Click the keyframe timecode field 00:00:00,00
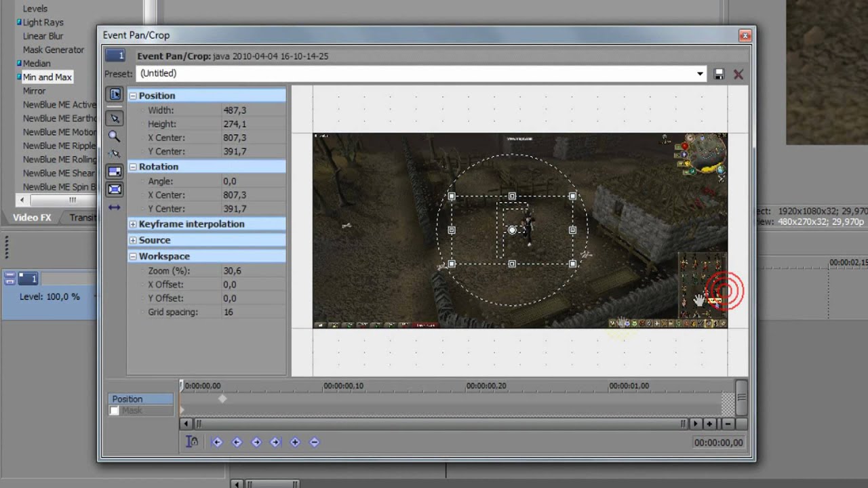This screenshot has height=488, width=868. click(719, 443)
